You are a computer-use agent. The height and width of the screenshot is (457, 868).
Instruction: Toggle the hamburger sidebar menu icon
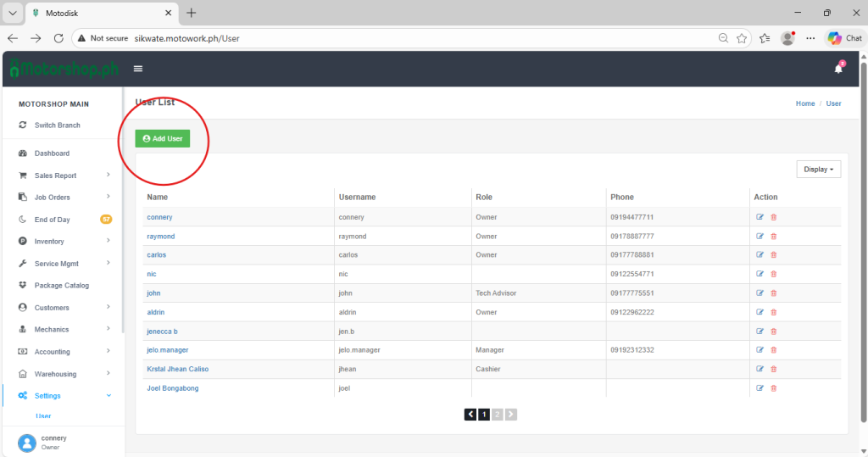pos(138,69)
